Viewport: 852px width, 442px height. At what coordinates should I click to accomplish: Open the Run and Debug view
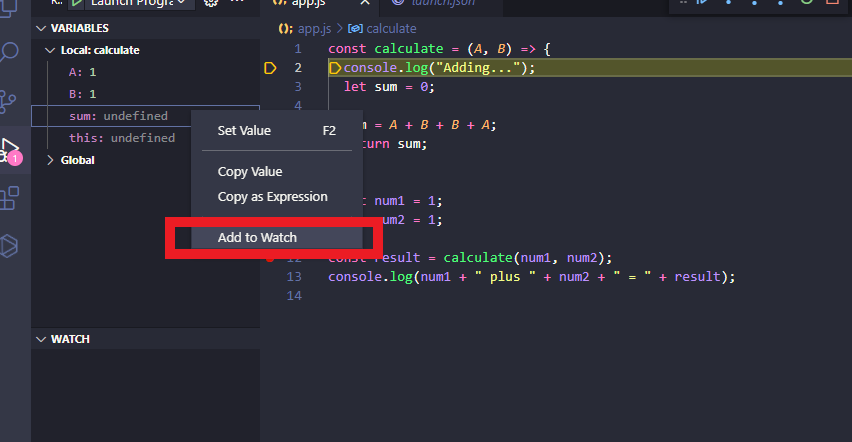pyautogui.click(x=11, y=149)
